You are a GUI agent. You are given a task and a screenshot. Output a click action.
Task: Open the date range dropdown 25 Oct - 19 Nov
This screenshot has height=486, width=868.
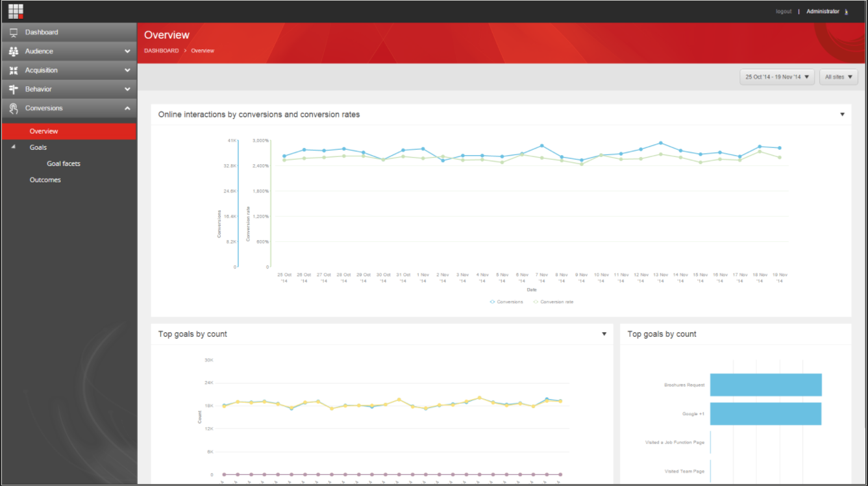click(777, 77)
